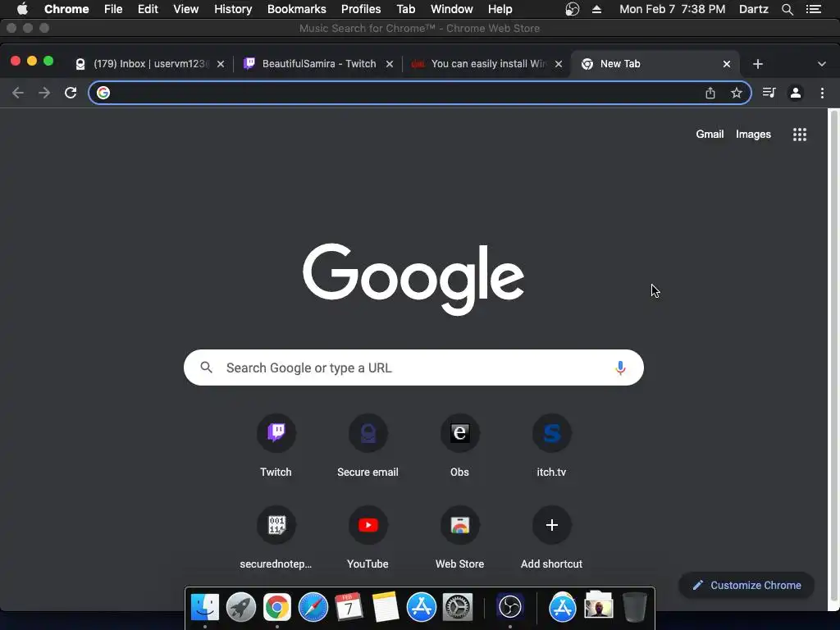Close the New Tab tab
The height and width of the screenshot is (630, 840).
coord(727,64)
